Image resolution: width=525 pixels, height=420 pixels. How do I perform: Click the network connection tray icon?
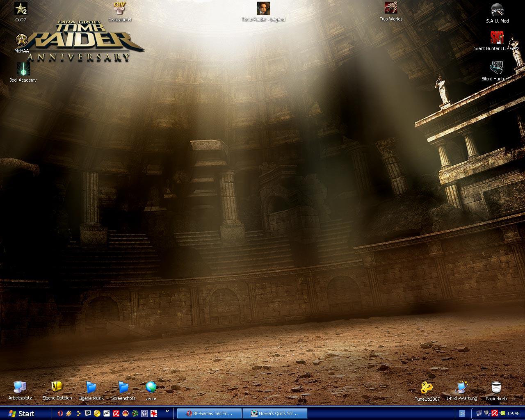479,413
